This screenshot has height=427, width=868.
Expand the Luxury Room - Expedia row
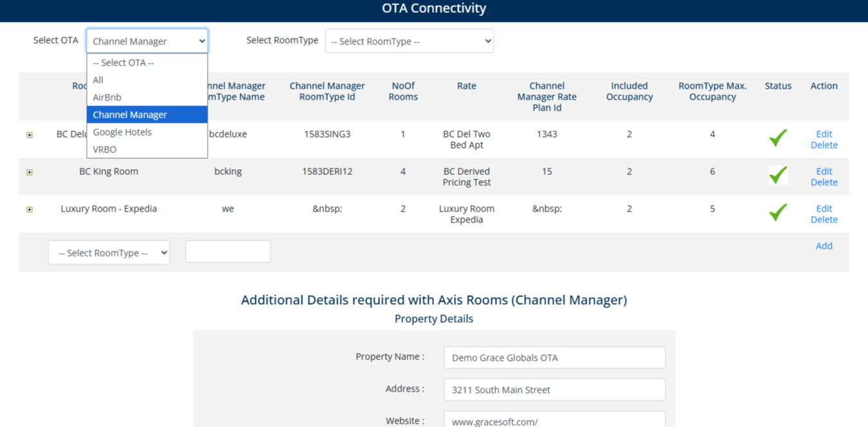pos(30,210)
